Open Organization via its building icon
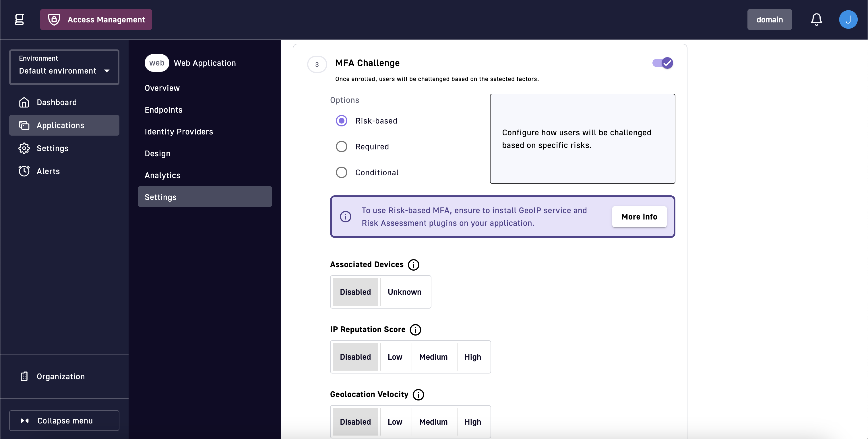 pyautogui.click(x=24, y=376)
